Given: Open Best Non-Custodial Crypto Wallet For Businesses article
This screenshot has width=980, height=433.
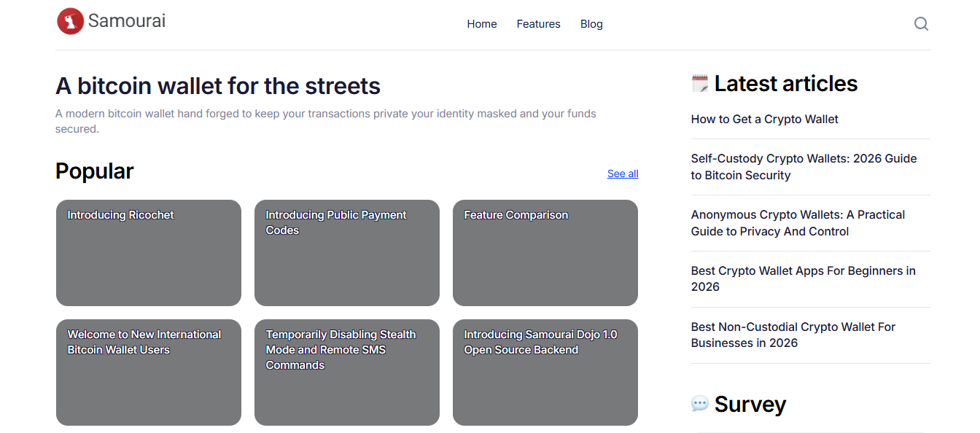Looking at the screenshot, I should (x=793, y=335).
